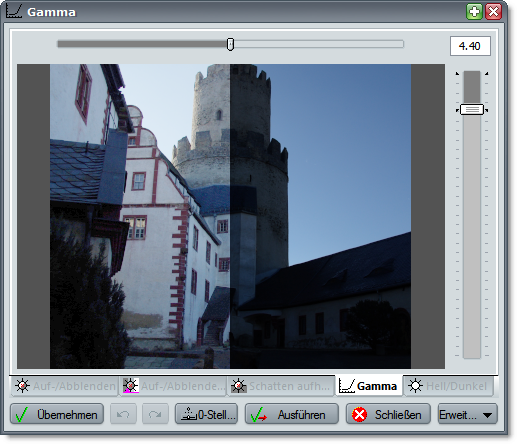
Task: Close the dialog via the Schließen button
Action: point(388,414)
